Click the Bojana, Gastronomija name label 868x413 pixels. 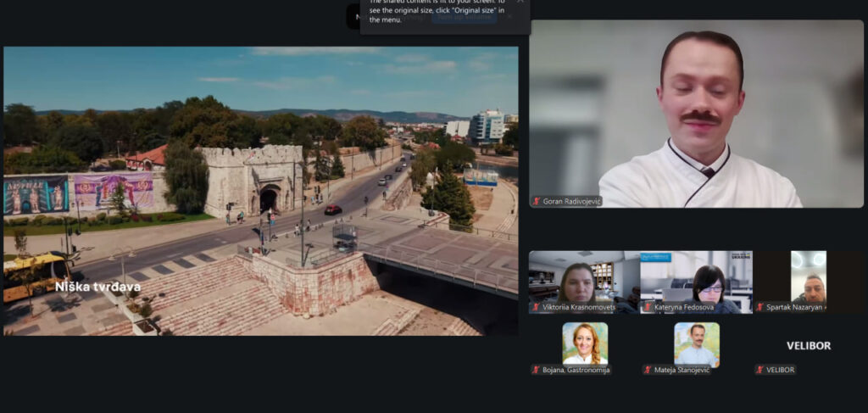pos(576,370)
